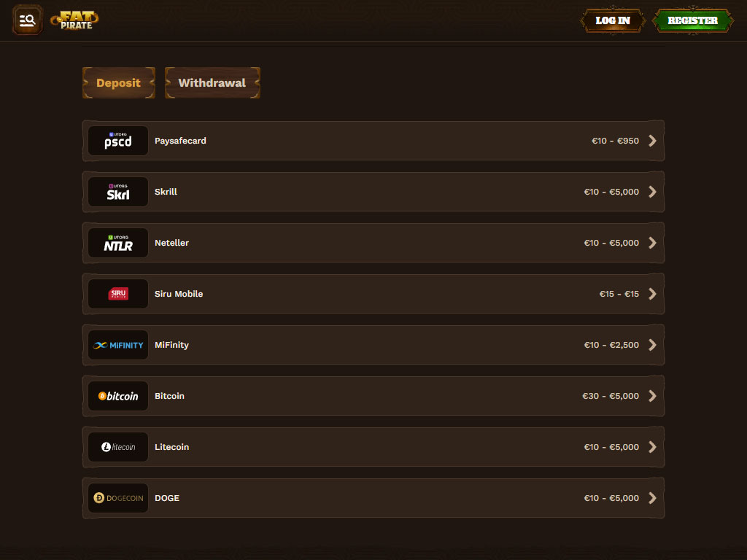This screenshot has width=747, height=560.
Task: Expand Bitcoin row chevron
Action: (x=653, y=396)
